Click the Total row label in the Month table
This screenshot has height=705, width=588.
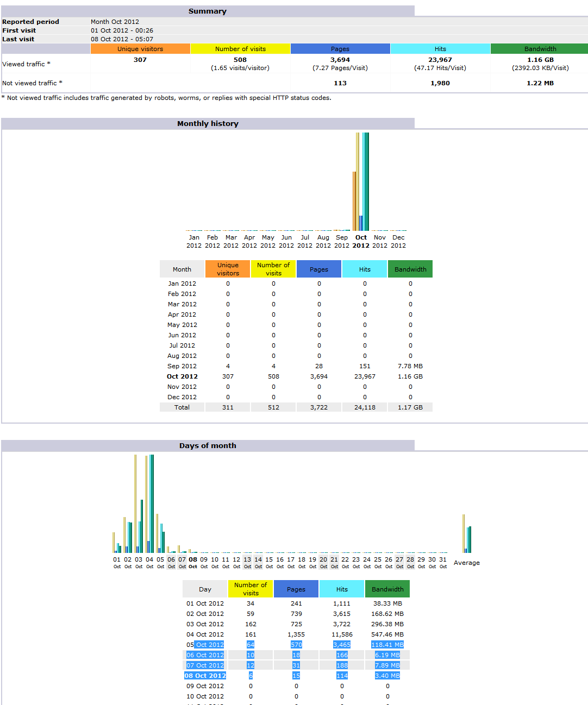point(182,407)
